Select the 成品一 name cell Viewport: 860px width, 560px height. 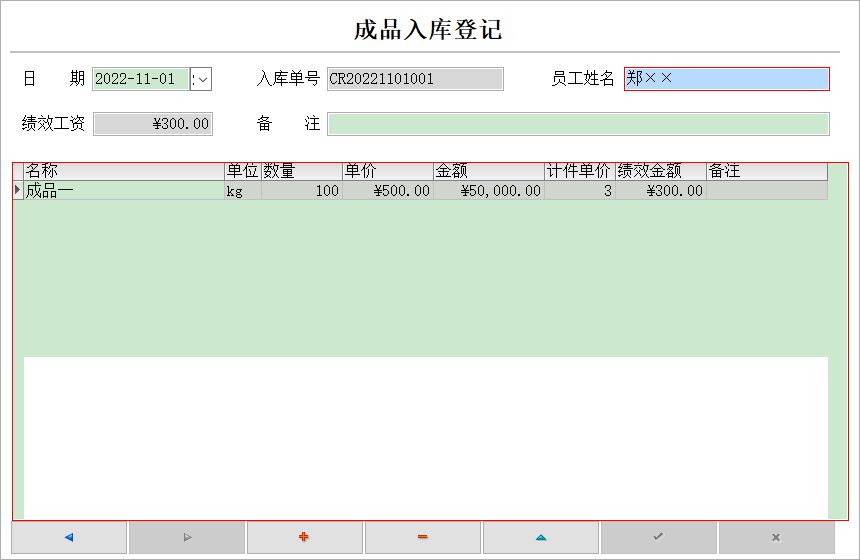pos(124,190)
